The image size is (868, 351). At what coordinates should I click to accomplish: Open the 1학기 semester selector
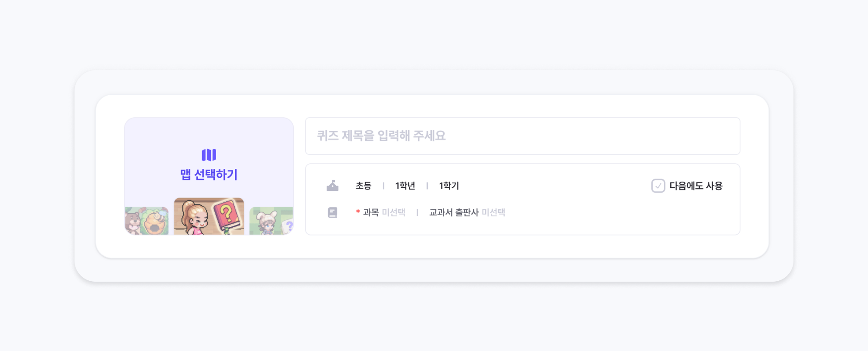[449, 186]
